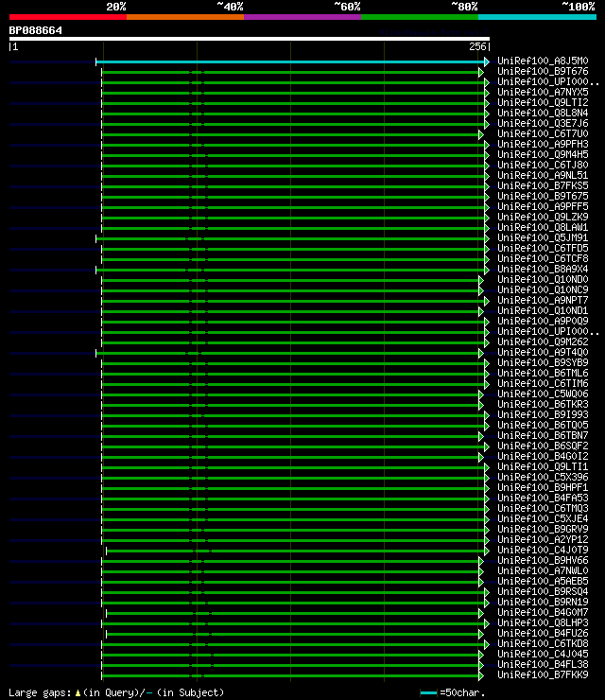Open the UniRef100_Q8L8N4 entry
The width and height of the screenshot is (605, 700).
[x=543, y=113]
